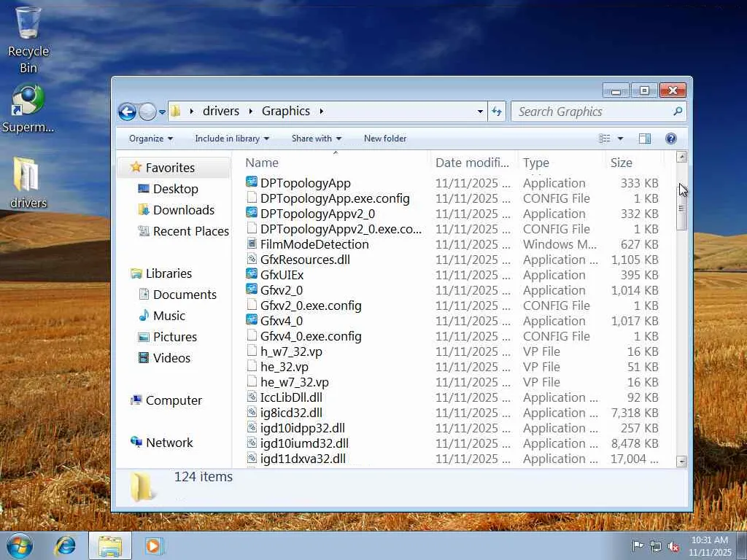Select Computer in navigation pane
Screen dimensions: 747x560
tap(174, 400)
